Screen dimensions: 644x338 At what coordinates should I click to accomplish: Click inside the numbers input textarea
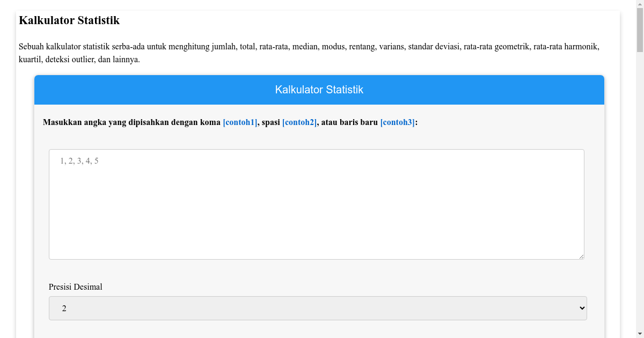pos(317,204)
